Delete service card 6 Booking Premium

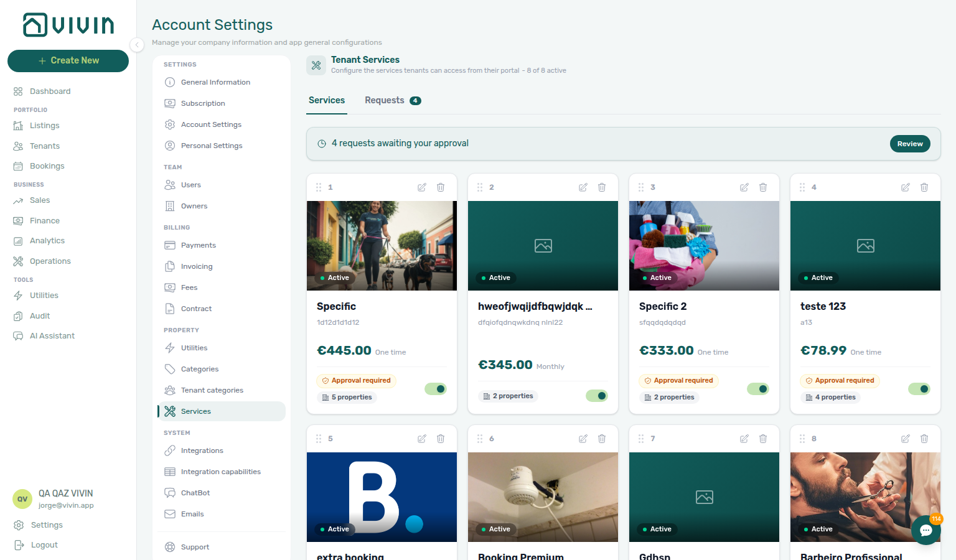[x=602, y=439]
